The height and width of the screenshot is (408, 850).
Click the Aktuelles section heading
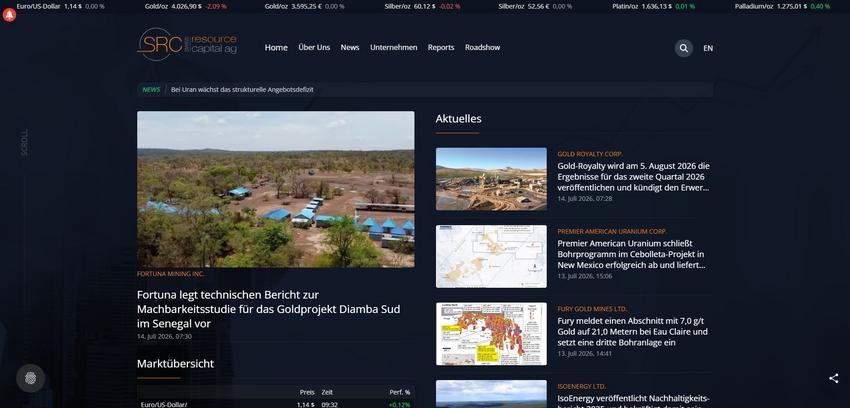pyautogui.click(x=458, y=119)
